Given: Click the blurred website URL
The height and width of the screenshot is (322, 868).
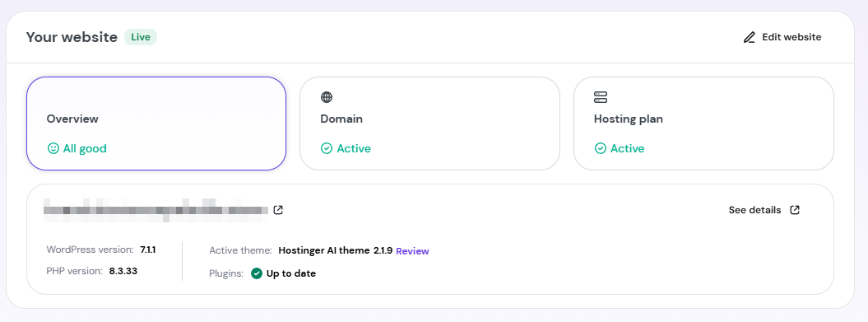Looking at the screenshot, I should pos(156,210).
